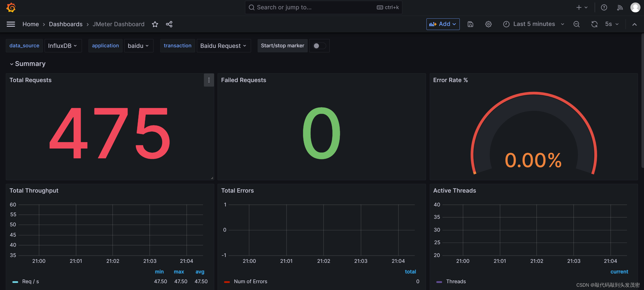Toggle Num of Errors legend series
This screenshot has width=644, height=290.
(250, 281)
